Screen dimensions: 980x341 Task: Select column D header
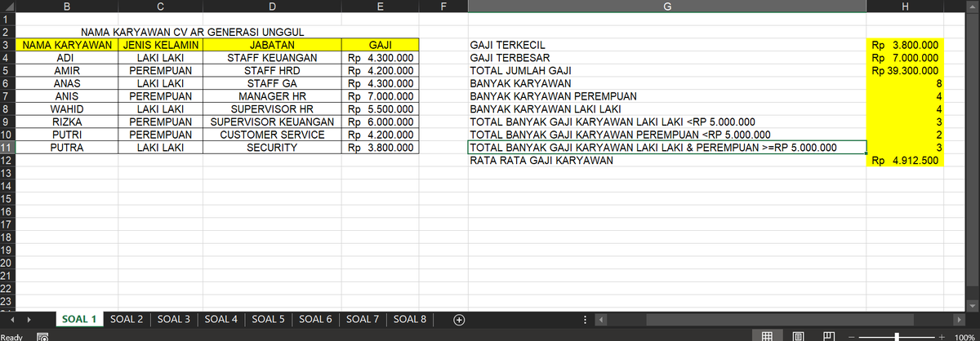[x=274, y=7]
